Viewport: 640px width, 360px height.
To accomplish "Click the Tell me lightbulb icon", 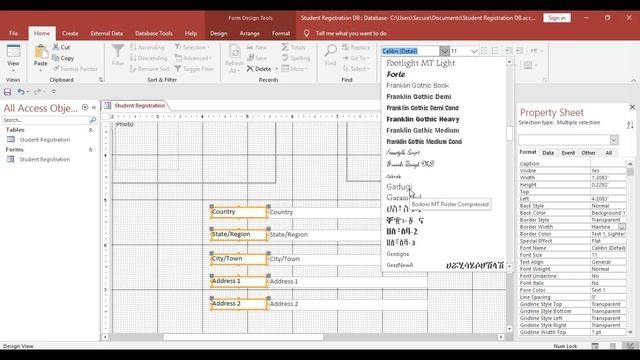I will tap(307, 33).
